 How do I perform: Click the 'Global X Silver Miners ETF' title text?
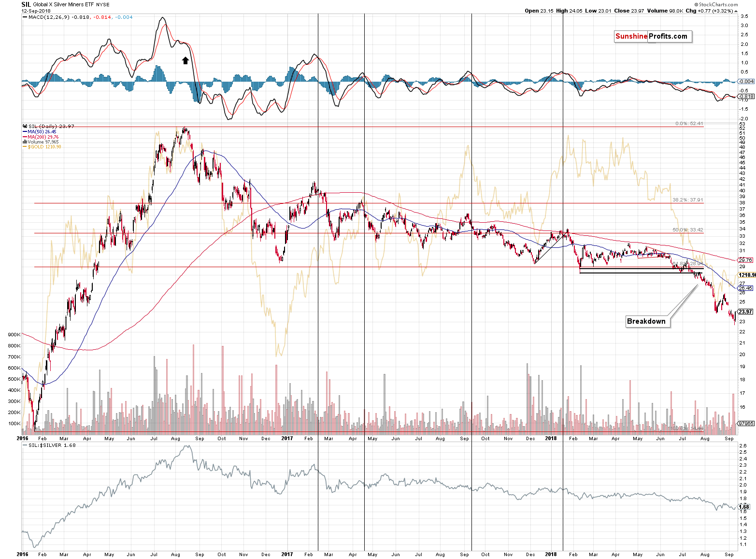tap(63, 5)
